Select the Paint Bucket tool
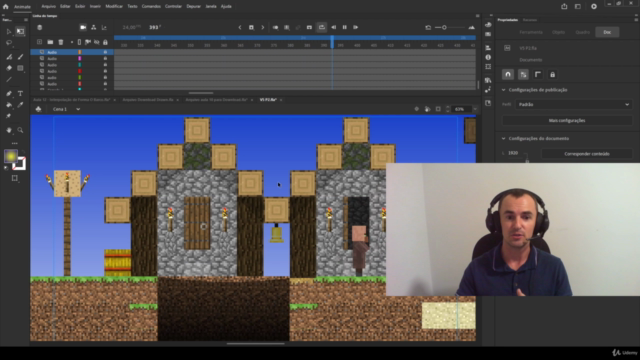 pos(9,105)
